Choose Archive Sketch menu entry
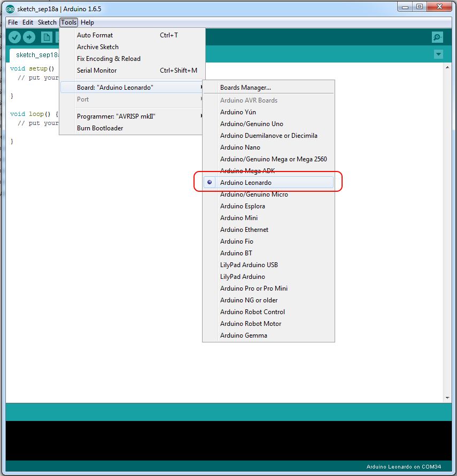This screenshot has width=457, height=476. (x=132, y=47)
